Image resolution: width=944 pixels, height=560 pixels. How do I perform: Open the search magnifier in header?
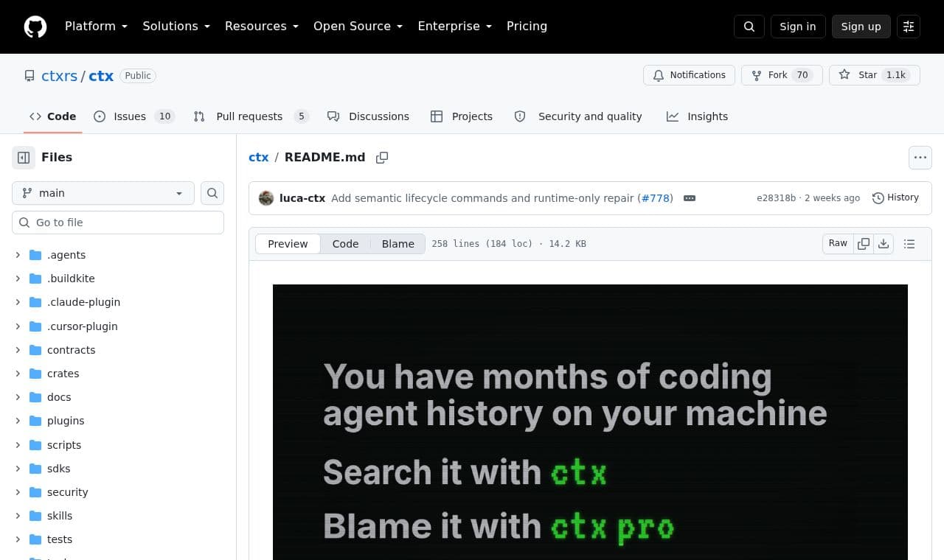click(x=749, y=27)
